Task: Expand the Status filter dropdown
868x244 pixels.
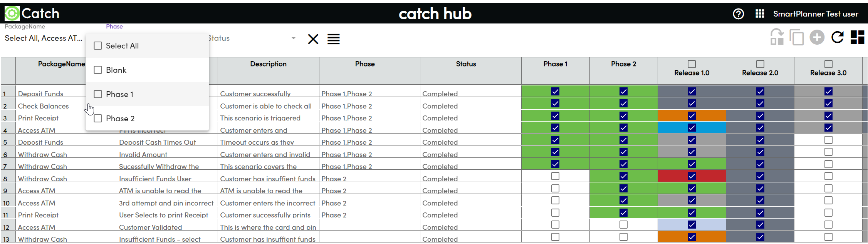Action: (x=293, y=38)
